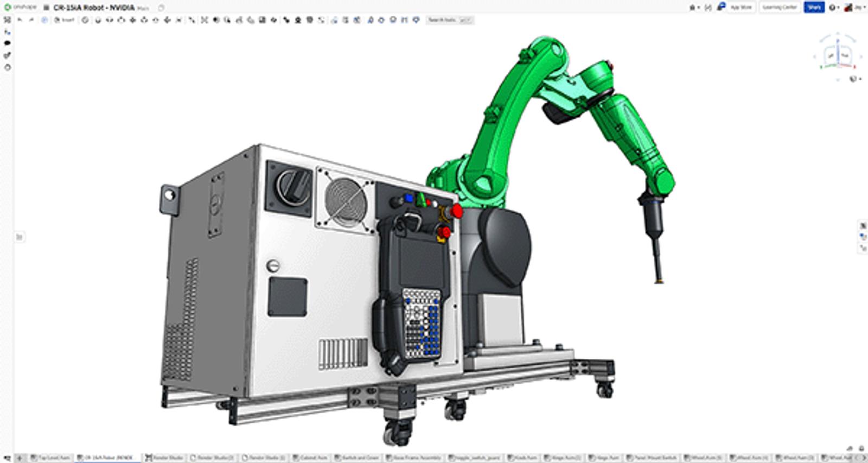Image resolution: width=868 pixels, height=463 pixels.
Task: Click the plus icon to insert new tab
Action: 20,458
